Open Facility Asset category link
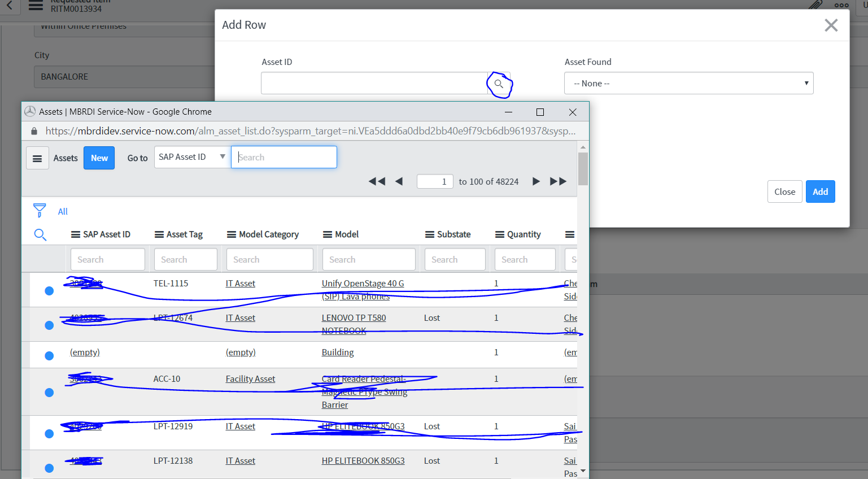 click(250, 379)
